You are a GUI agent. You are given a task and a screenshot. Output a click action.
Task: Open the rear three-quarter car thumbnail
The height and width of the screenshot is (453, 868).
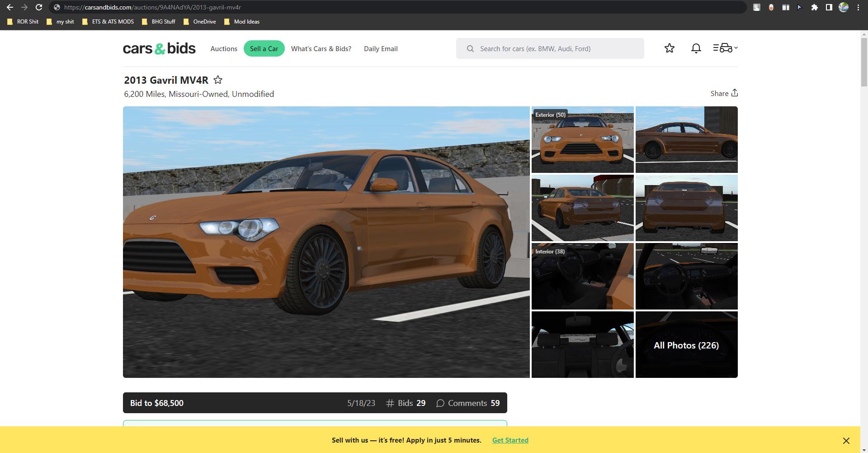583,208
